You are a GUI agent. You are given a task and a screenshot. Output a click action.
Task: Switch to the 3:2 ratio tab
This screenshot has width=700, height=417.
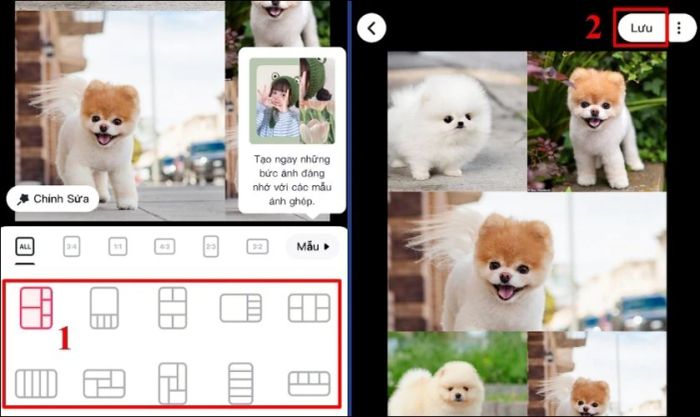point(258,246)
